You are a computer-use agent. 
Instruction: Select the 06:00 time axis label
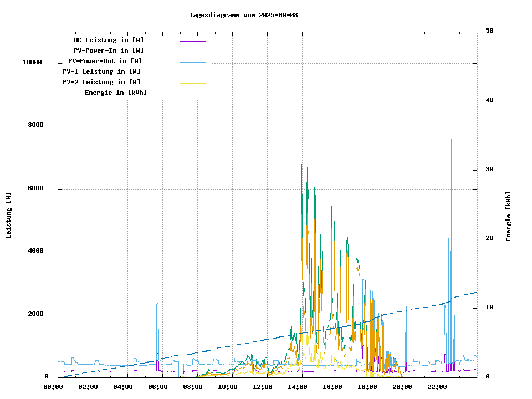click(x=158, y=387)
